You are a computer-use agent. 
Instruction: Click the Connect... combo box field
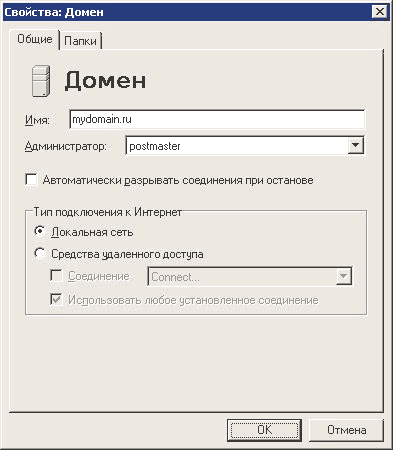(x=250, y=276)
